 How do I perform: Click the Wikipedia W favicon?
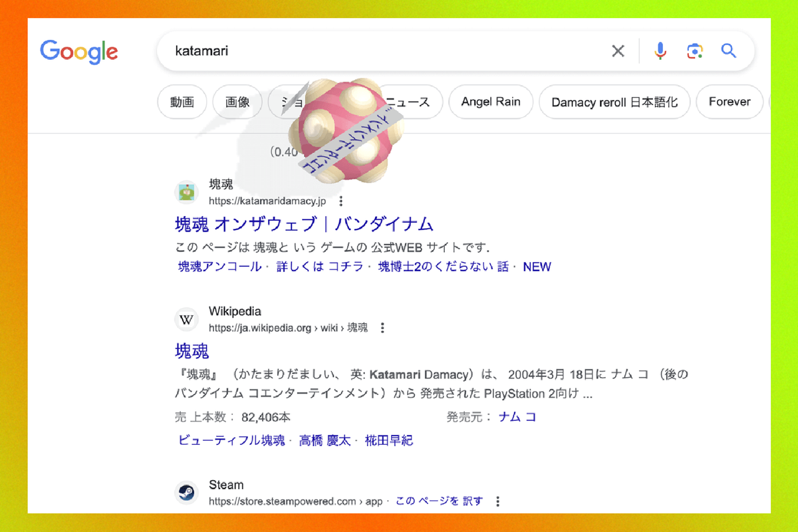click(x=187, y=320)
